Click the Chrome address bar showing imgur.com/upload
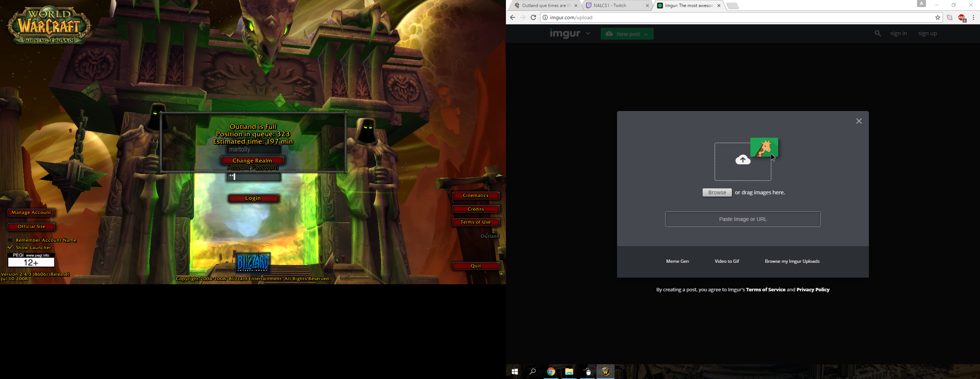The height and width of the screenshot is (379, 980). coord(741,17)
